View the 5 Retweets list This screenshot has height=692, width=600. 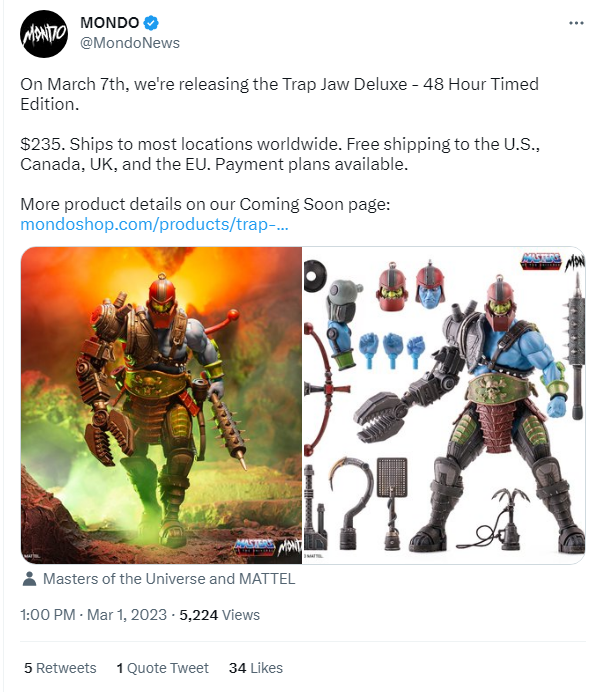(60, 668)
